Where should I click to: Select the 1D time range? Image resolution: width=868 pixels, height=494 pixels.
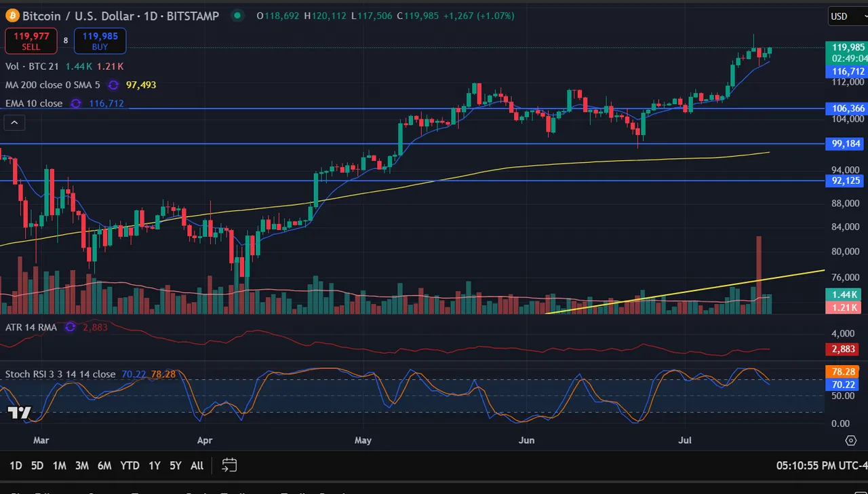pos(16,465)
